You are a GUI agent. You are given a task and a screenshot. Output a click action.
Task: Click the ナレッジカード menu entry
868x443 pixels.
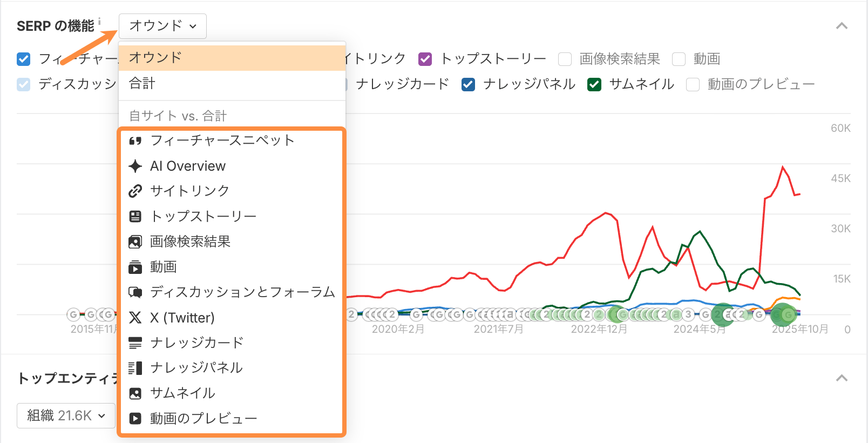pos(197,343)
